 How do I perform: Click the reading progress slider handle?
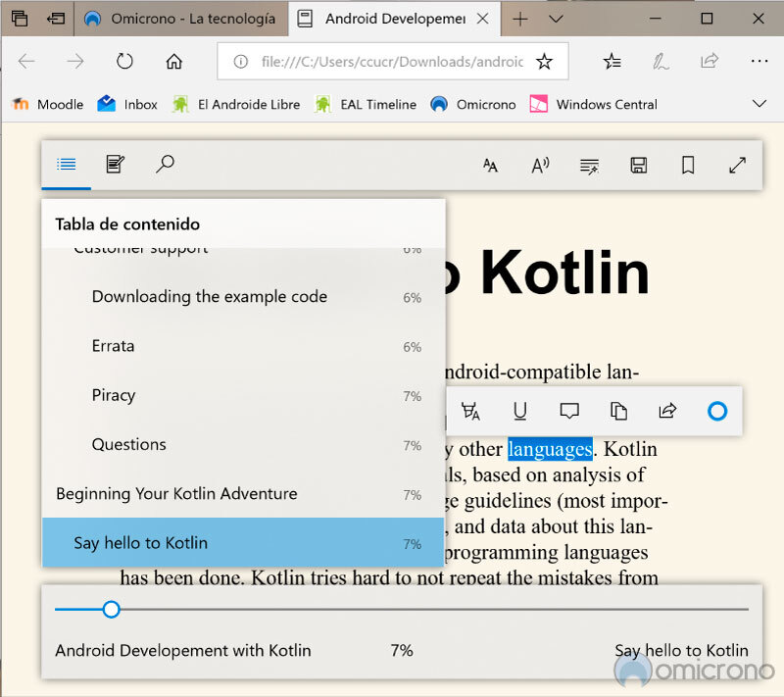click(x=111, y=610)
